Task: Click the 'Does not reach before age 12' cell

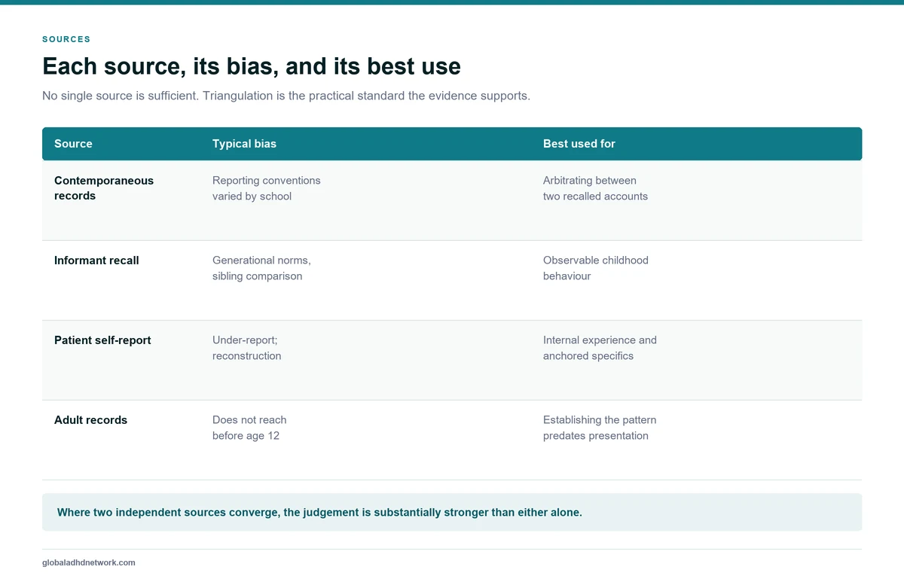Action: coord(249,428)
